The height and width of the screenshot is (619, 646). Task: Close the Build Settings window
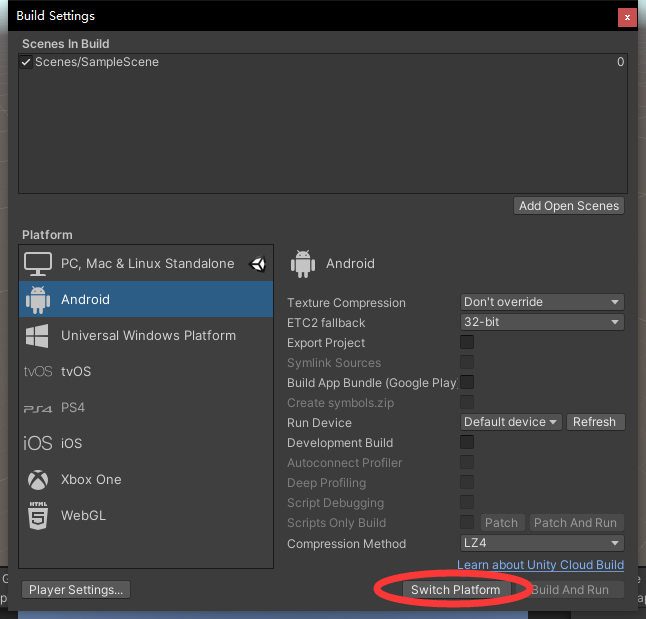tap(627, 17)
